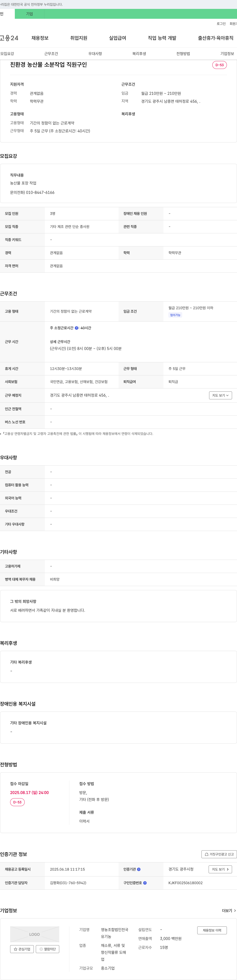Jump to the 복리후생 section tab

[x=139, y=54]
